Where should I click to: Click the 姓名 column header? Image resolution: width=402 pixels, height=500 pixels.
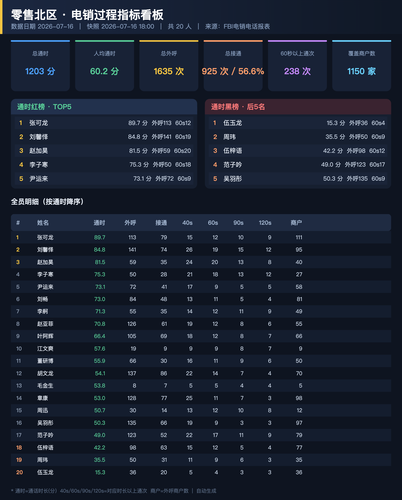tap(43, 223)
